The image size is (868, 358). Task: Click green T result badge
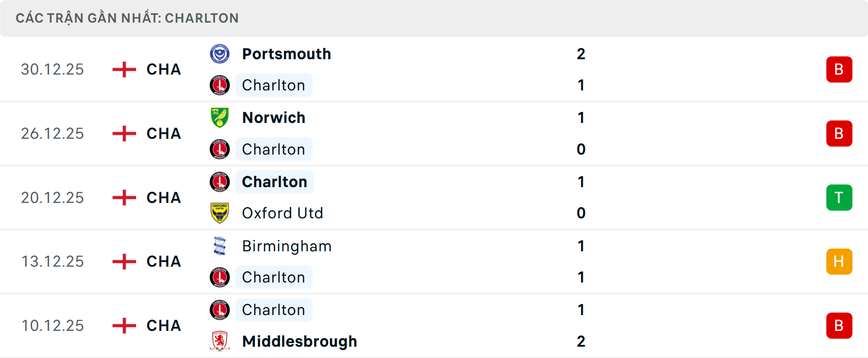click(x=839, y=198)
